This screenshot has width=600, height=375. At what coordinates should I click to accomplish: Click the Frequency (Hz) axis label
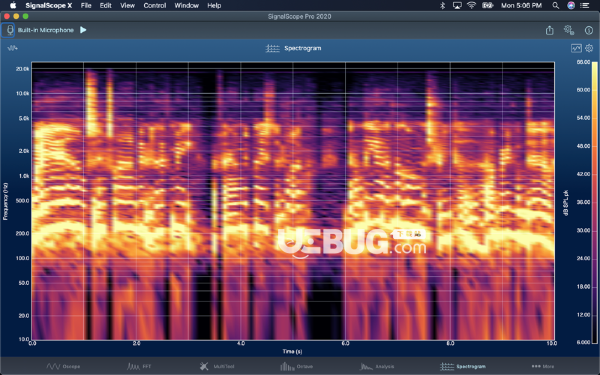[x=5, y=201]
